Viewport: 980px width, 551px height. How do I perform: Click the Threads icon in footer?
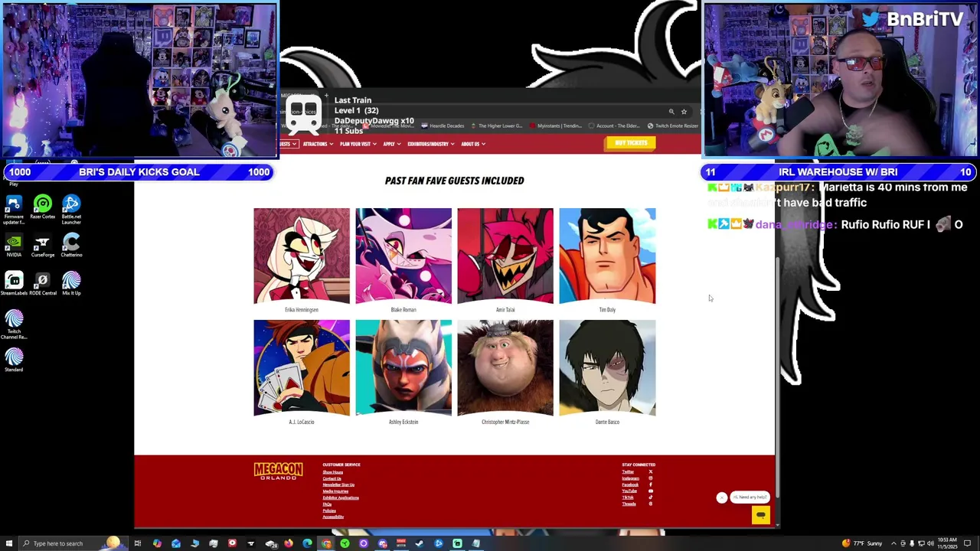pyautogui.click(x=651, y=504)
